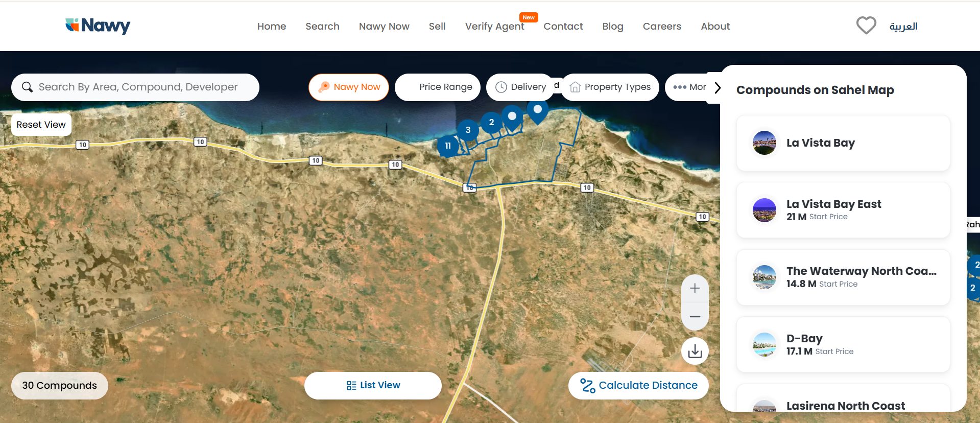The image size is (980, 423).
Task: Open Nawy Now in the navigation bar
Action: point(384,26)
